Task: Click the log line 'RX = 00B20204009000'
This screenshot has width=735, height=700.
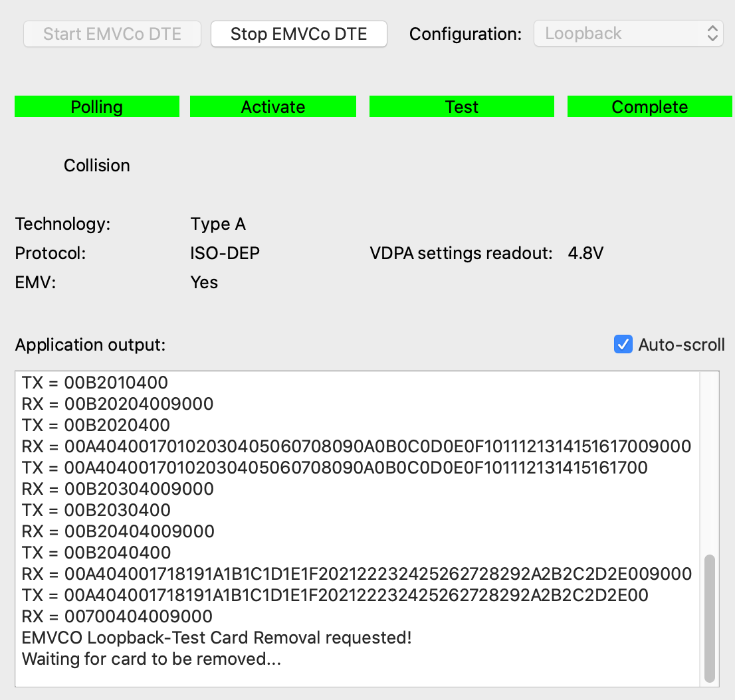Action: pyautogui.click(x=118, y=404)
